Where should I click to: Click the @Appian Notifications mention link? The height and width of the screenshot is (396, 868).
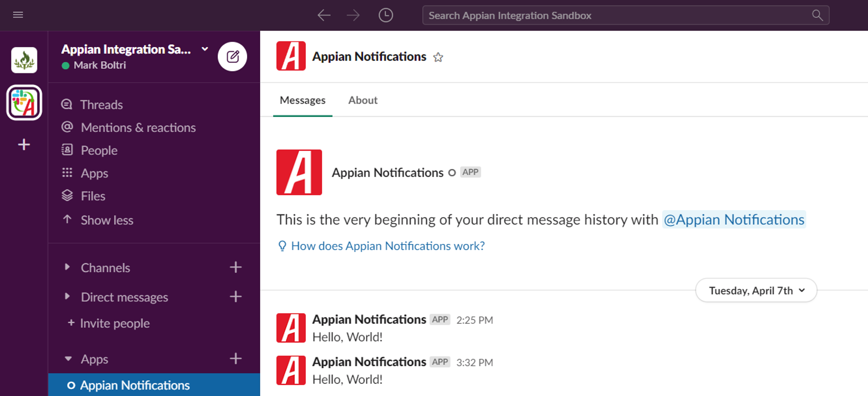734,219
